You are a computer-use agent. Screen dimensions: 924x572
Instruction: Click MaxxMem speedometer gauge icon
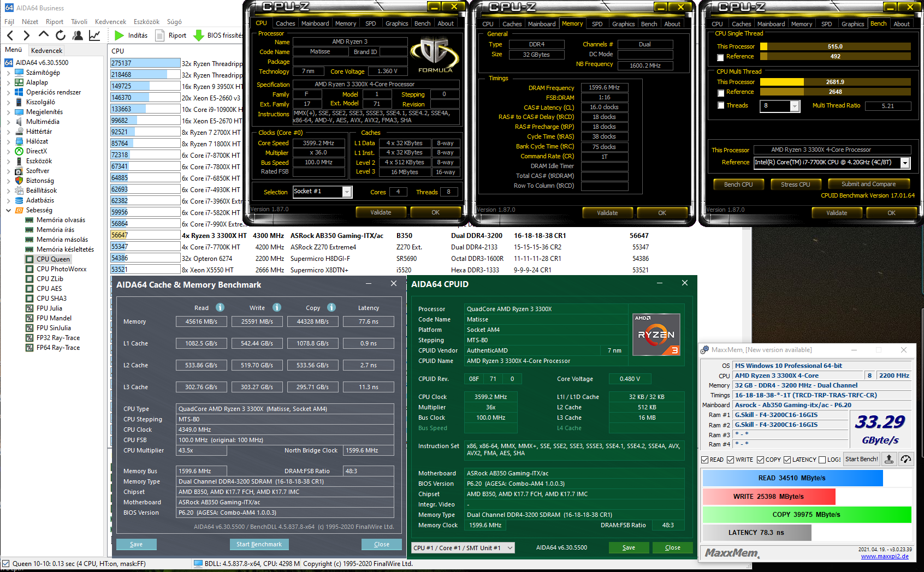tap(906, 459)
